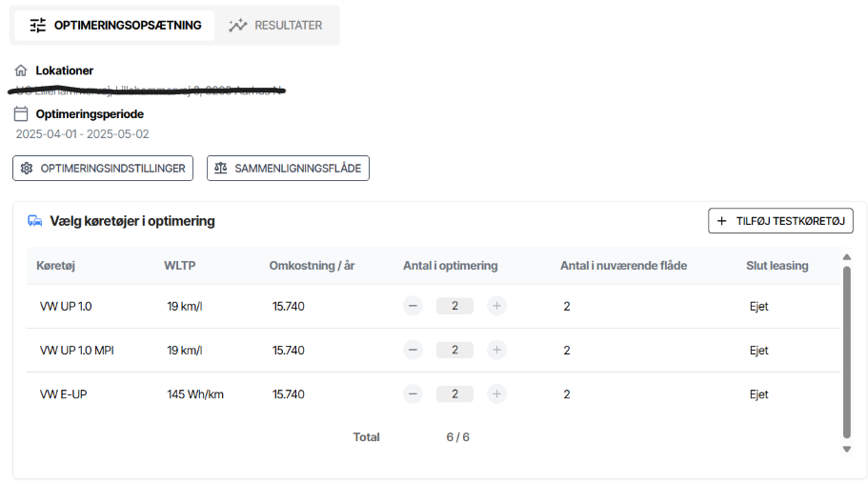Click the quantity field for VW E-UP

click(x=454, y=393)
